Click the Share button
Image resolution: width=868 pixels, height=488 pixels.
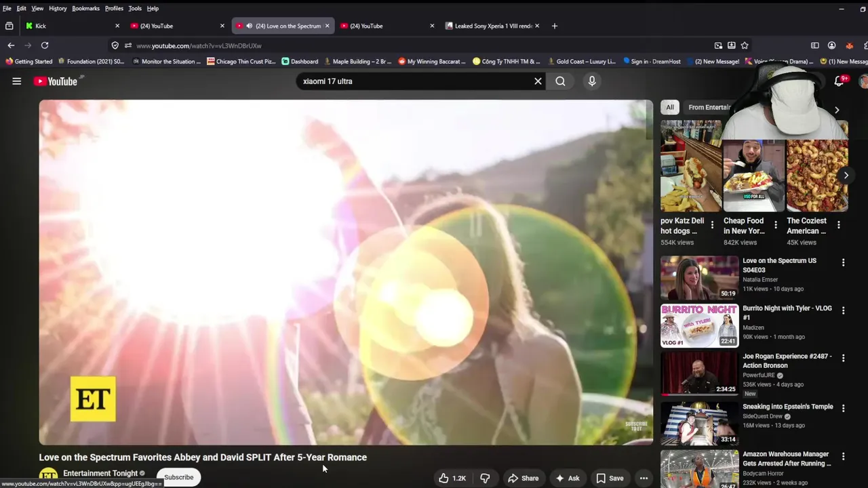coord(523,479)
